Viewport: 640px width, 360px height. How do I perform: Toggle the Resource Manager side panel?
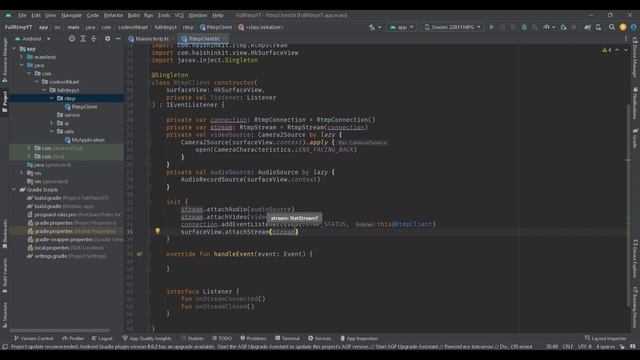point(4,60)
